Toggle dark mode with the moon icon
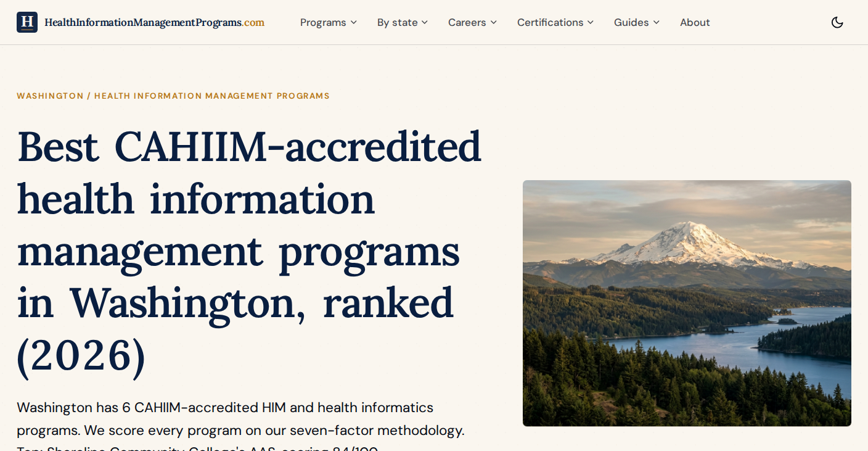 [837, 22]
